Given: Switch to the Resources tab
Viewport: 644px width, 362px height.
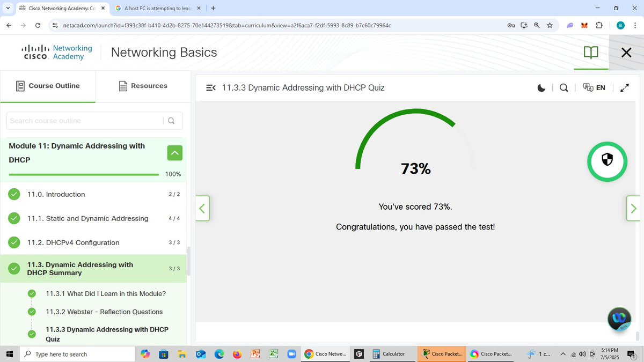Looking at the screenshot, I should pos(143,86).
